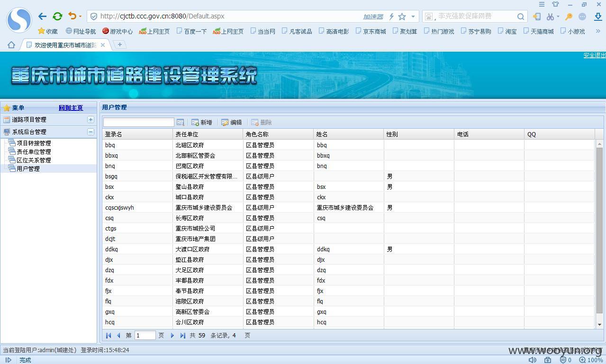Open the 京东商城 bookmark
Image resolution: width=606 pixels, height=364 pixels.
tap(371, 31)
